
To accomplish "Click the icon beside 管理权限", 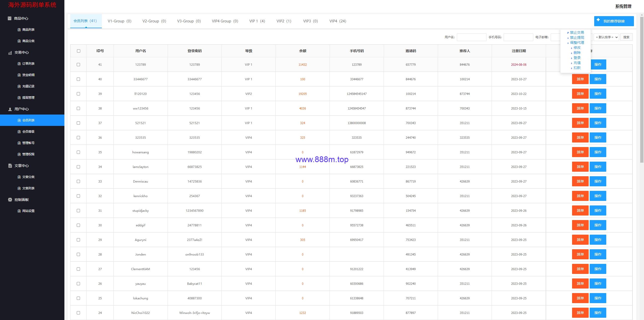I will [x=19, y=154].
